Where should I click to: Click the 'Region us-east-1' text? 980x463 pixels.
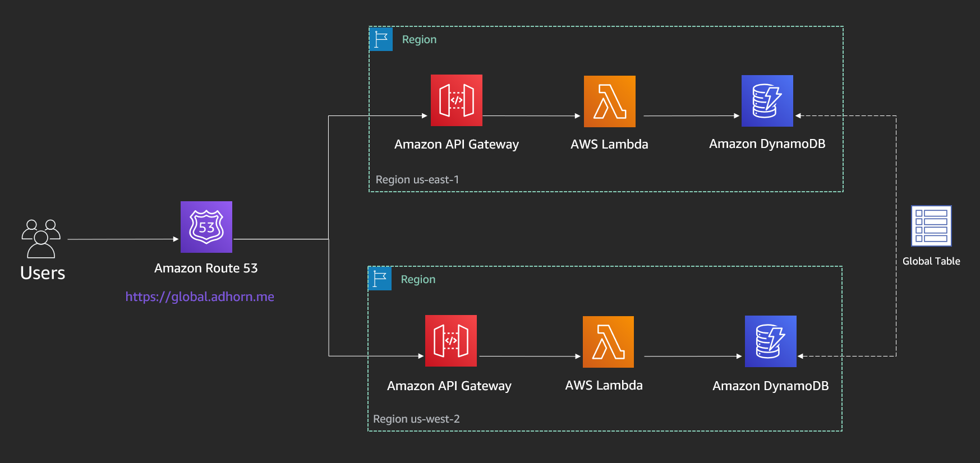[x=417, y=179]
